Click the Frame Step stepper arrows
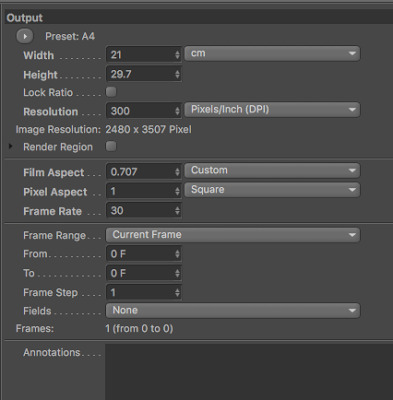Screen dimensions: 393x400 tap(177, 293)
